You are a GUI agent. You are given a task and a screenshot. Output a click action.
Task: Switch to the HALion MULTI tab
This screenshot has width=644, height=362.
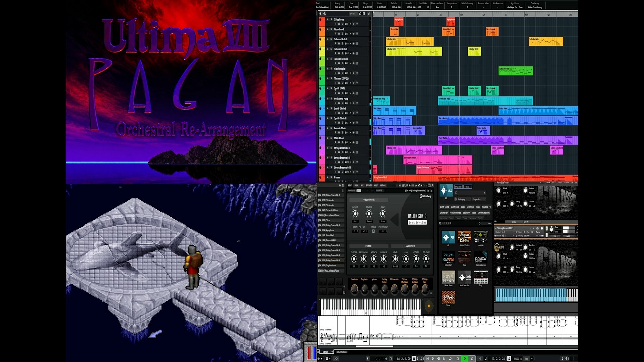pos(376,185)
